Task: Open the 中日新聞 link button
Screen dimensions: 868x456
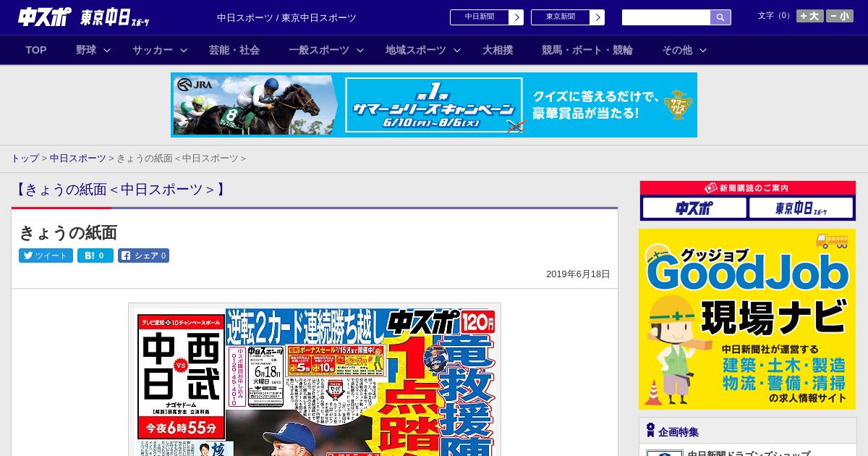Action: click(480, 17)
